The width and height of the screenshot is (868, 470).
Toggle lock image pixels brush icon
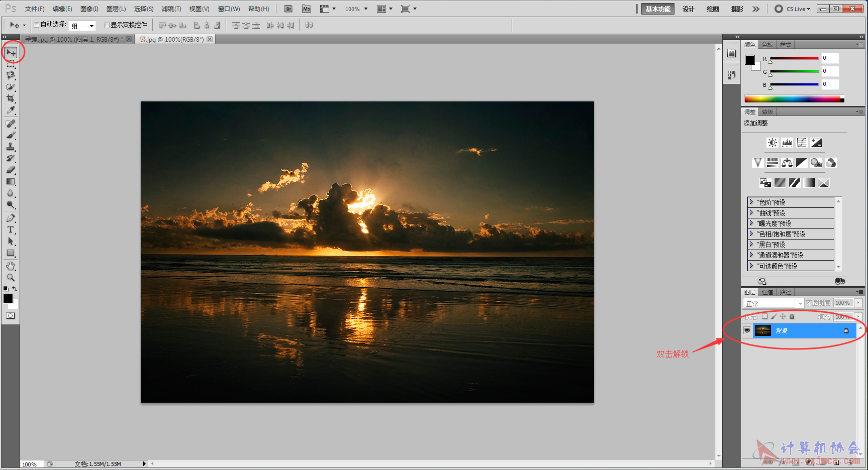pos(774,316)
